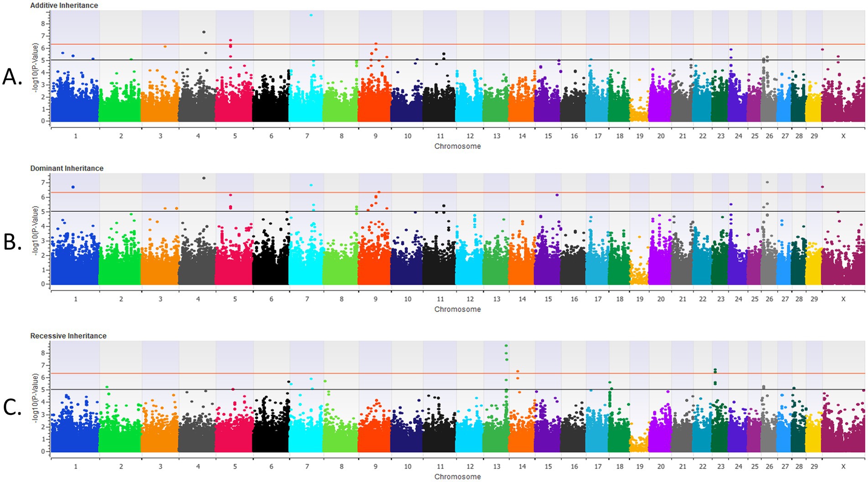This screenshot has width=868, height=482.
Task: Click the y-axis tick '0' in Additive plot
Action: pyautogui.click(x=43, y=121)
